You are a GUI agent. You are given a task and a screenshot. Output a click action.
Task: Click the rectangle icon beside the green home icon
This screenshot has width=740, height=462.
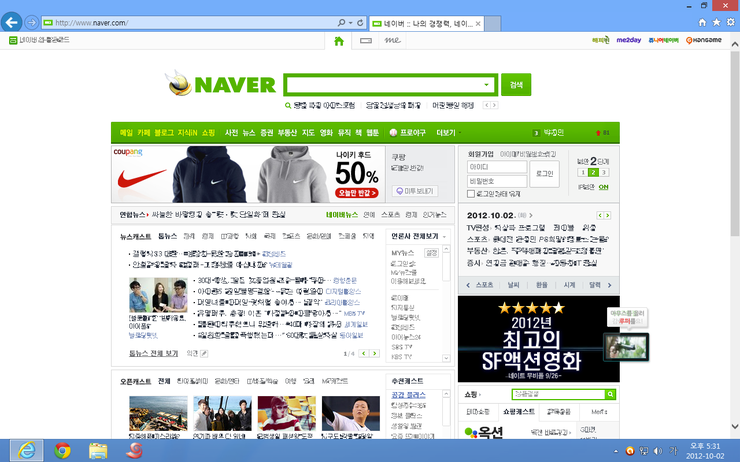(x=366, y=41)
